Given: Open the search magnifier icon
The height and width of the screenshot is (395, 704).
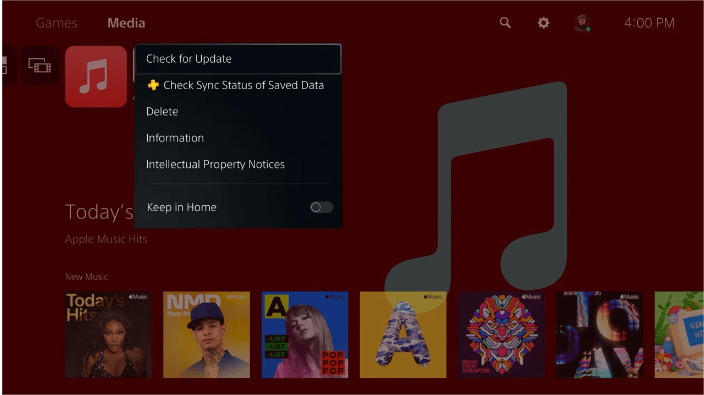Looking at the screenshot, I should point(505,22).
